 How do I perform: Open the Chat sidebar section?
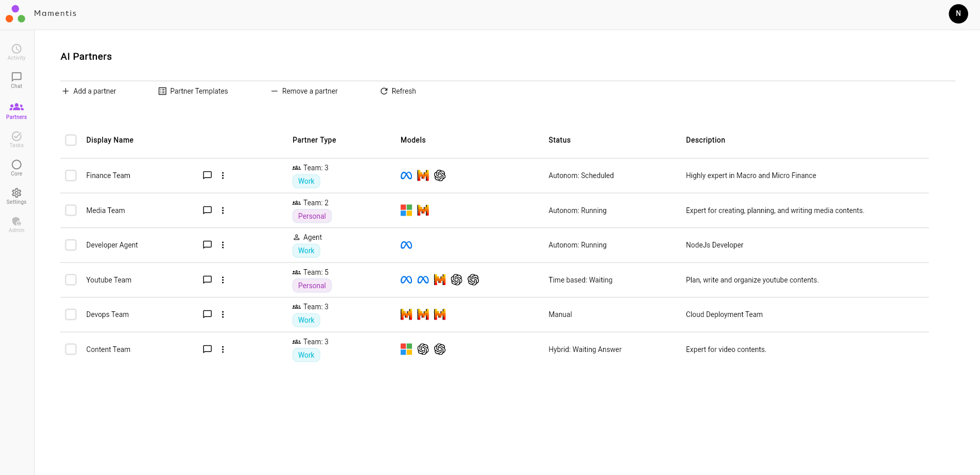coord(16,80)
